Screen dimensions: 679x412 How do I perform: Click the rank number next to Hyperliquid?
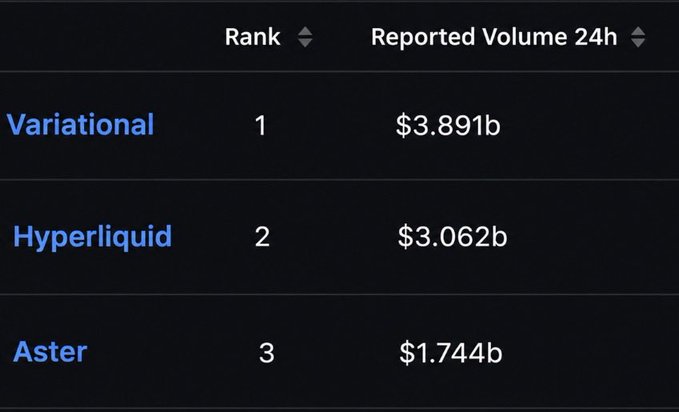(262, 237)
